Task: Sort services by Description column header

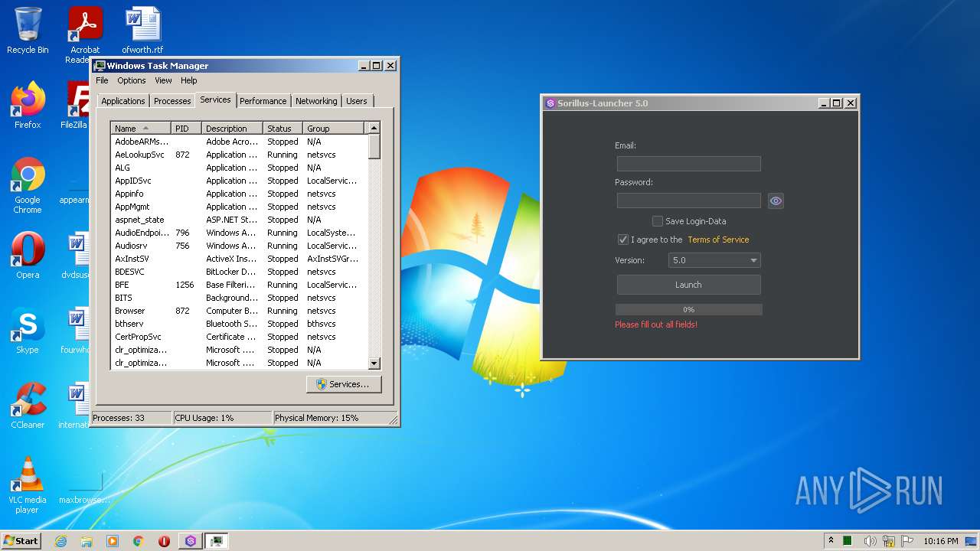Action: [233, 129]
